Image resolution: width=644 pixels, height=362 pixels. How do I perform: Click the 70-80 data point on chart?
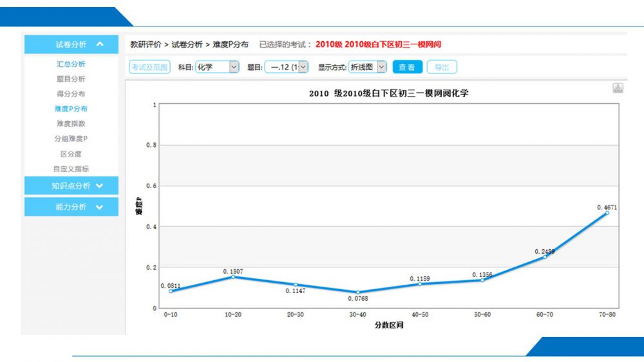pos(607,213)
